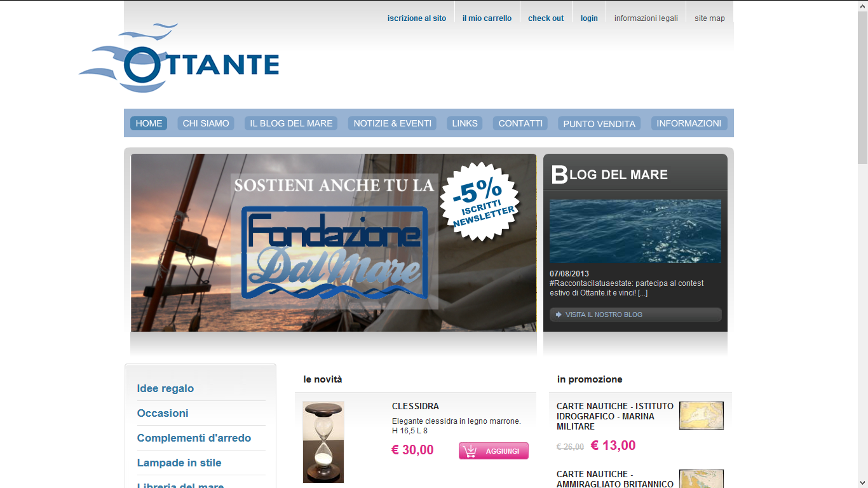Open the -5% iscritti newsletter badge

(x=480, y=201)
